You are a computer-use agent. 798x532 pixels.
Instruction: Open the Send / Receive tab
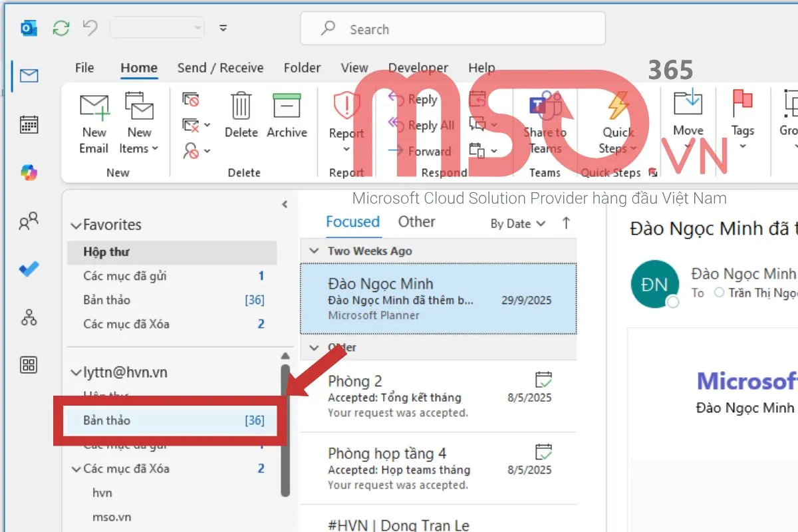(220, 68)
